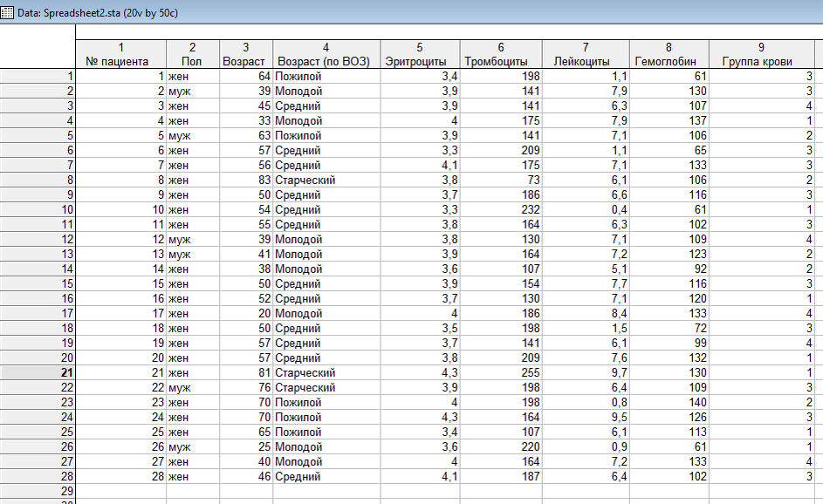Screen dimensions: 823x504
Task: Click Тромбоциты cell 220 in row 26
Action: [501, 446]
